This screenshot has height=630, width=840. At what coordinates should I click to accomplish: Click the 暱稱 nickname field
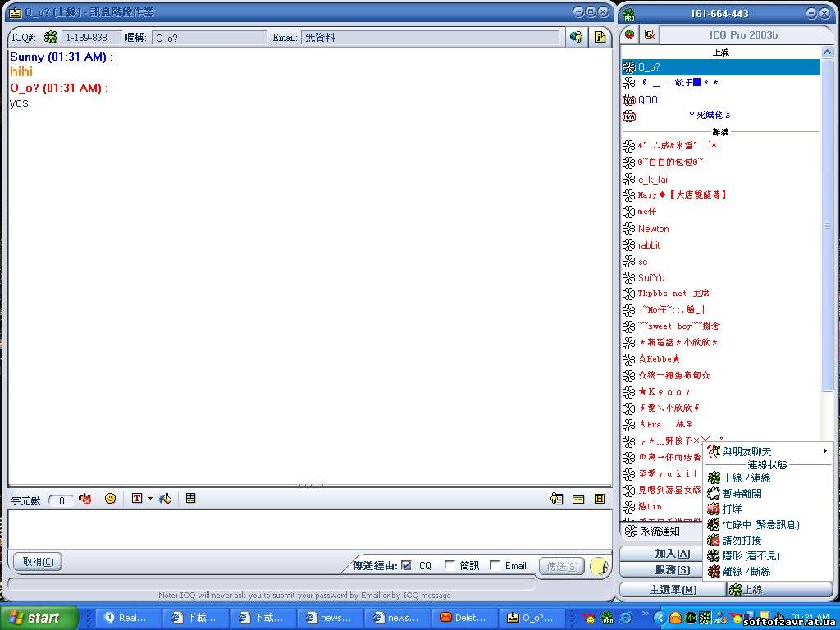[209, 38]
